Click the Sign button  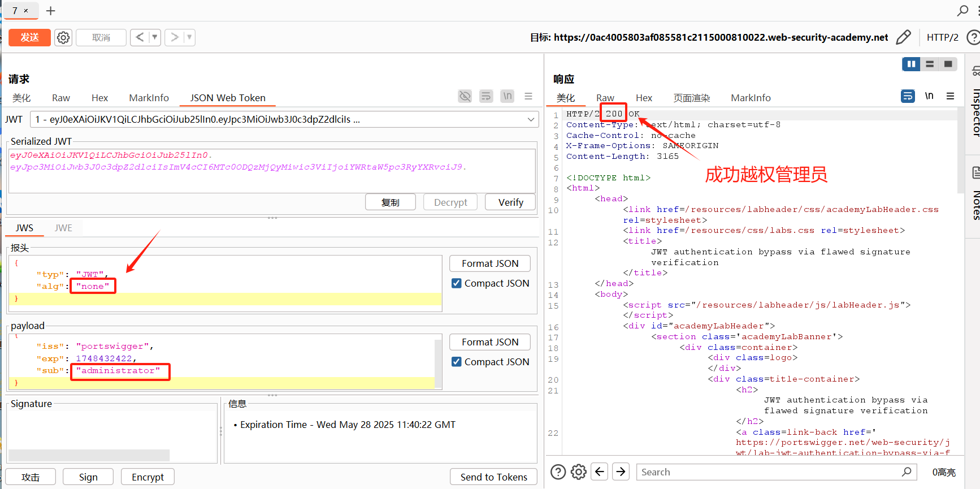(x=88, y=477)
